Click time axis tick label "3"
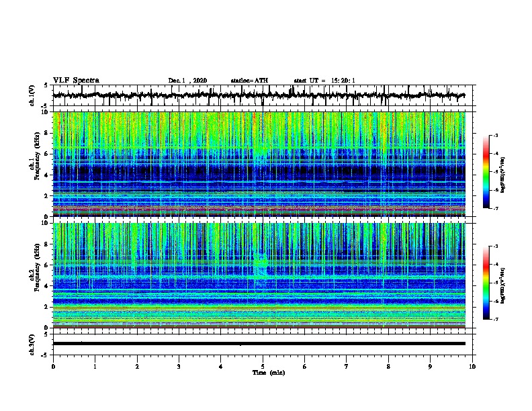 (179, 367)
